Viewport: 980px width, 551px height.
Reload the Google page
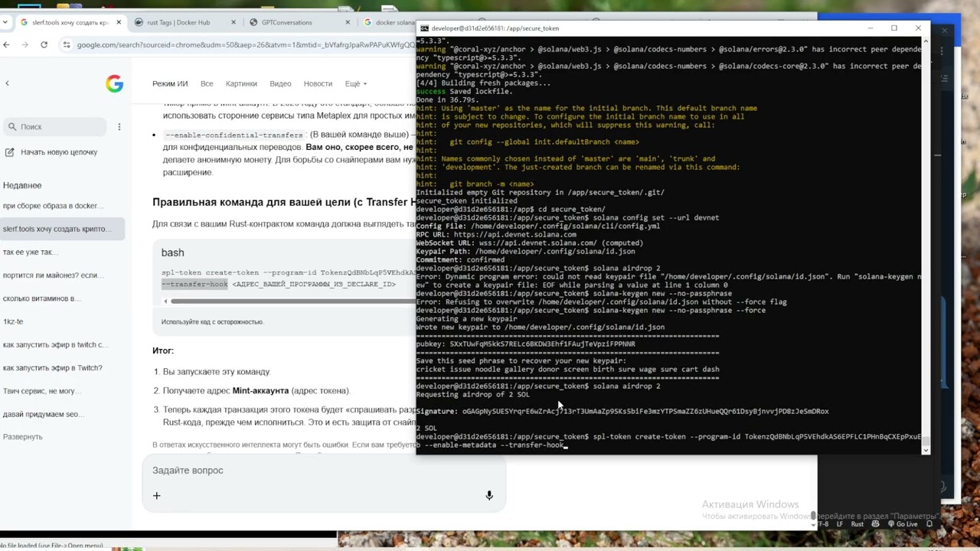(44, 45)
